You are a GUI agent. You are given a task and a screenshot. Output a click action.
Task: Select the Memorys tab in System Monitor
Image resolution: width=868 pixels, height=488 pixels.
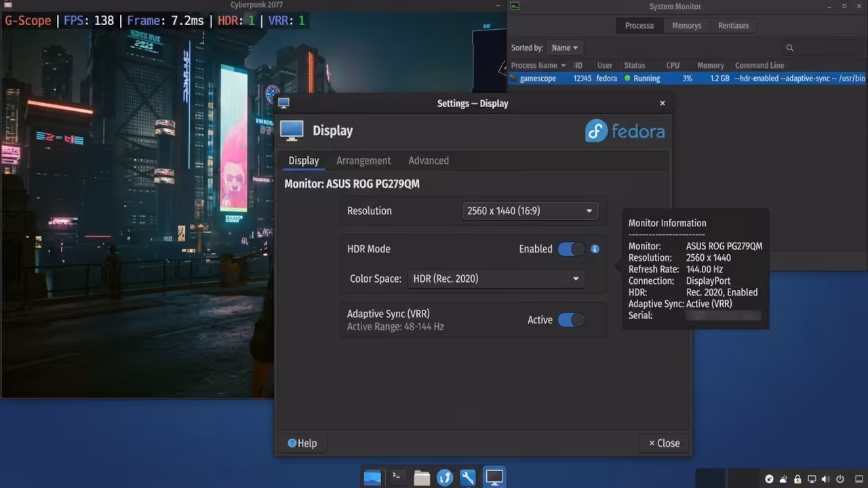pyautogui.click(x=687, y=25)
